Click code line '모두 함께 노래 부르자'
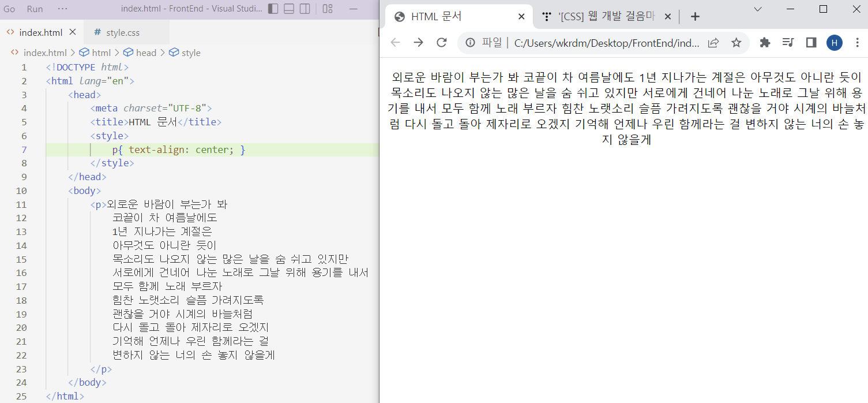The width and height of the screenshot is (868, 403). click(167, 286)
